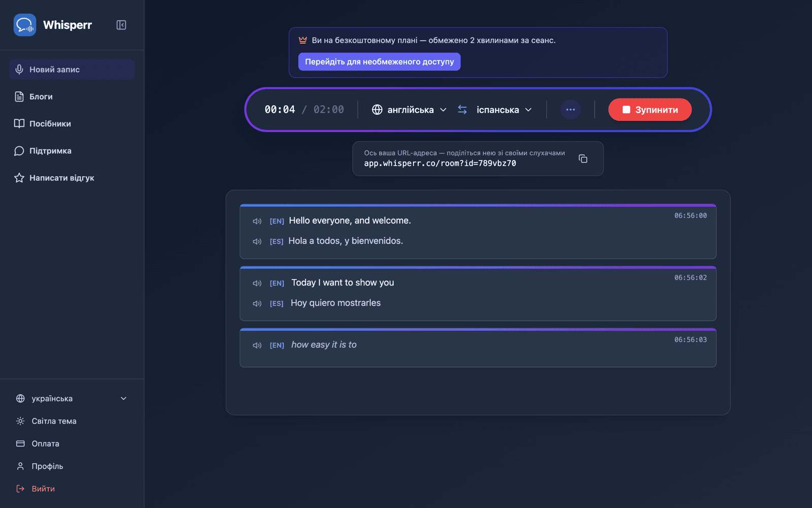Click [EN] tag of 'Hello everyone' line

[x=277, y=221]
